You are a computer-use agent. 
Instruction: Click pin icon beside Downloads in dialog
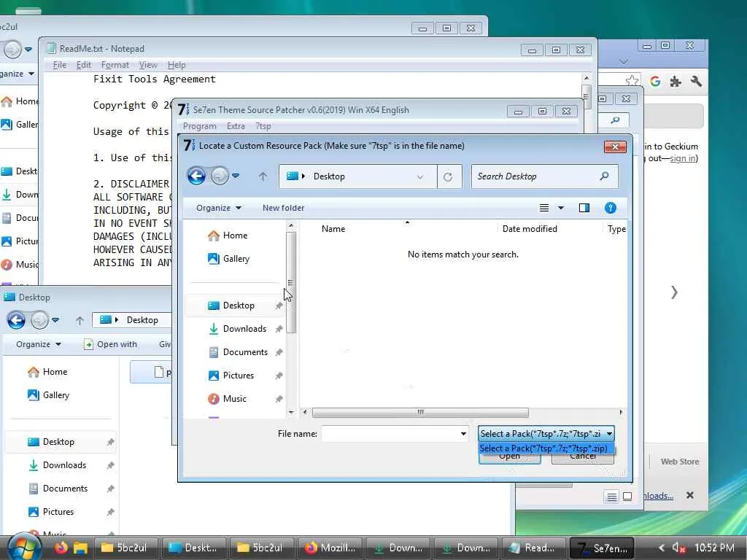click(x=279, y=329)
